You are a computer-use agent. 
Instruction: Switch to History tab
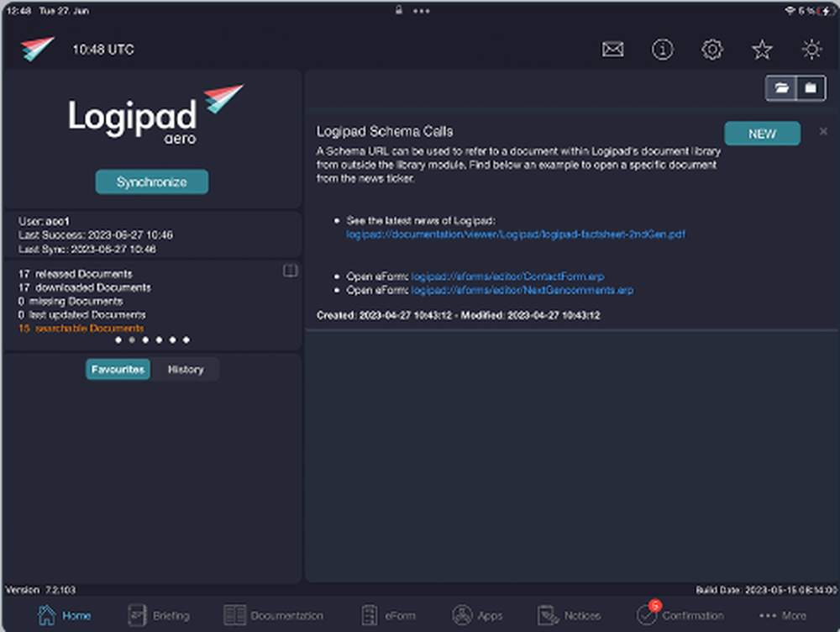186,369
